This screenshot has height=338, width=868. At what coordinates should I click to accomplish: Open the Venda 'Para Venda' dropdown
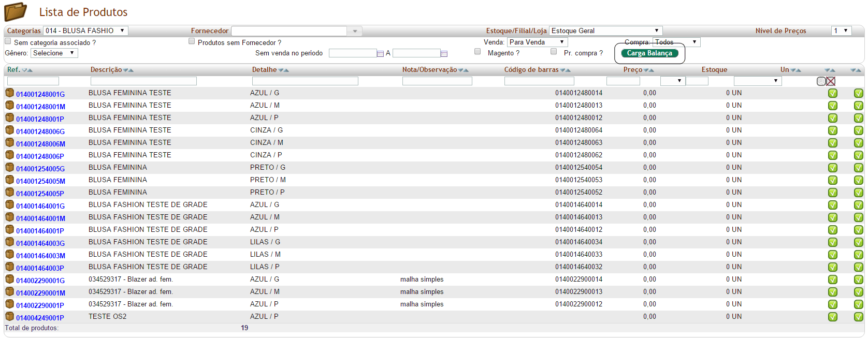point(537,42)
